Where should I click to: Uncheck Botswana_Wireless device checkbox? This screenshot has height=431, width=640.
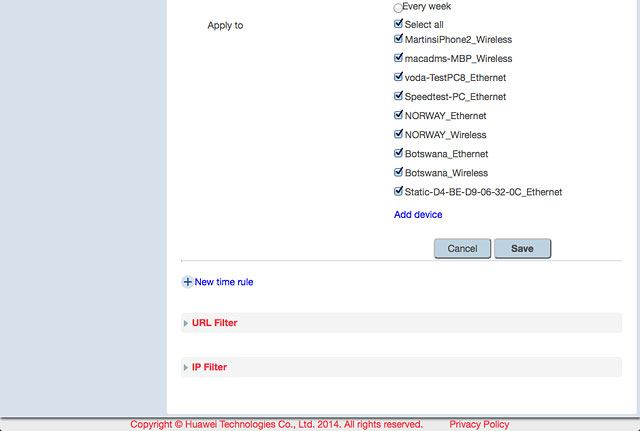pos(398,172)
